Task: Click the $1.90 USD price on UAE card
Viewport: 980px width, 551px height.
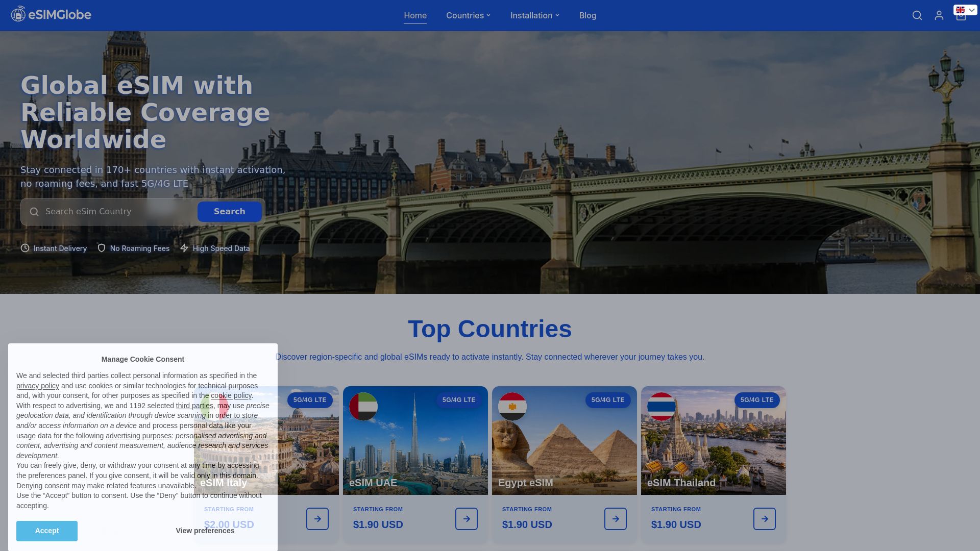Action: pos(378,524)
